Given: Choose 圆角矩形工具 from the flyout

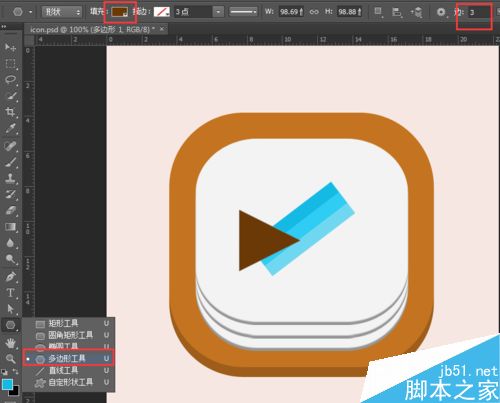Looking at the screenshot, I should click(69, 335).
